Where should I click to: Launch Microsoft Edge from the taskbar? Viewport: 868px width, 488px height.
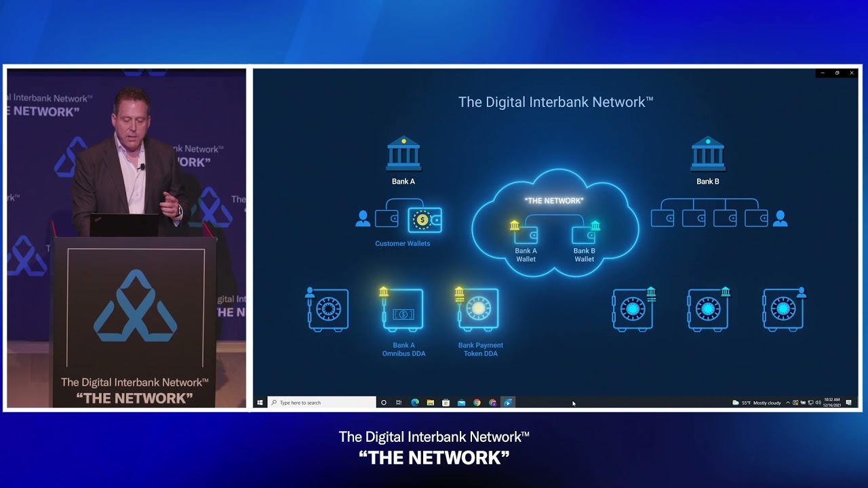coord(415,403)
